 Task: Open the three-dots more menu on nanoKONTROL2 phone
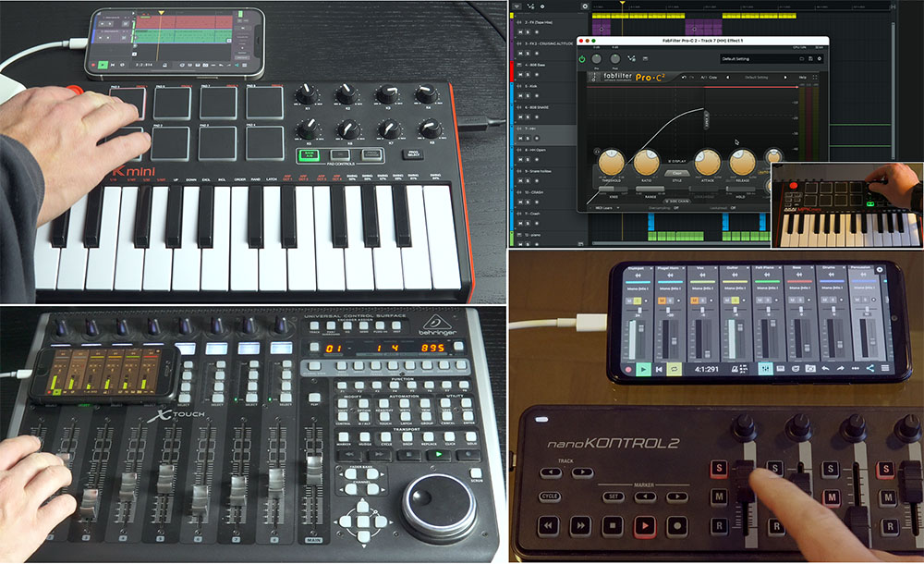(855, 369)
